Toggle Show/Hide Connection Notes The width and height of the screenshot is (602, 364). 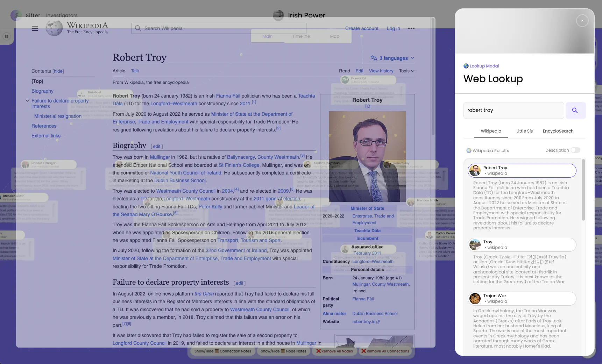click(x=223, y=351)
